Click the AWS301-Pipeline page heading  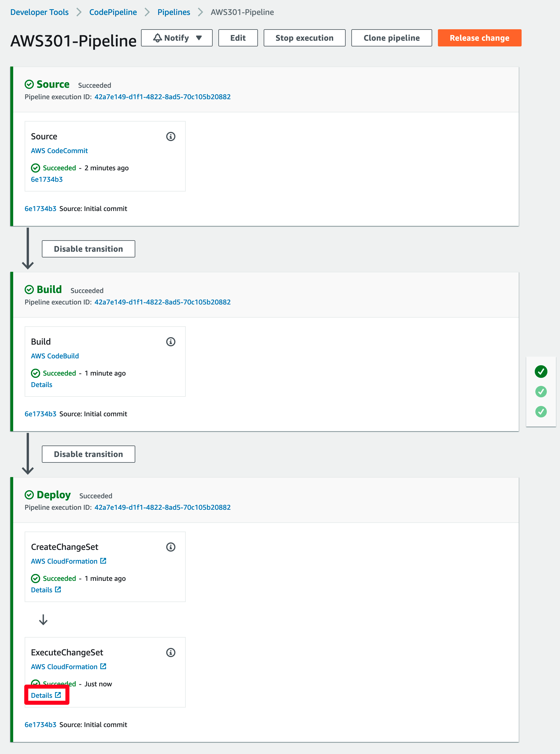(73, 41)
